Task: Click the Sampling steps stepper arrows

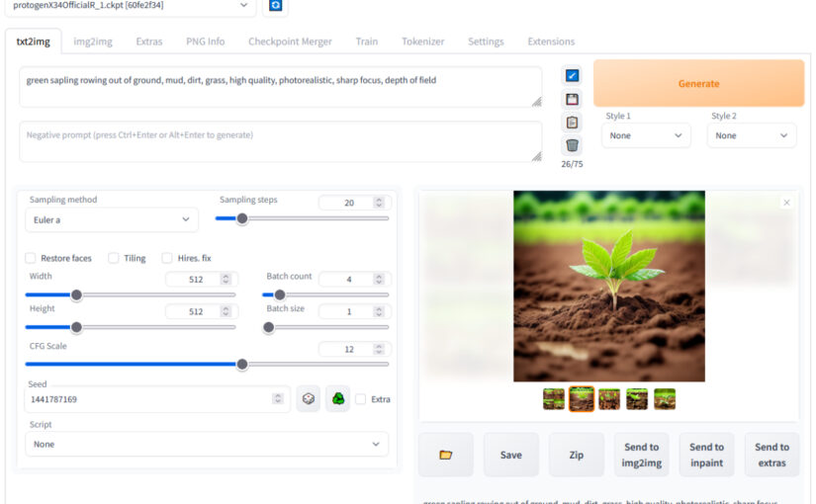Action: point(380,203)
